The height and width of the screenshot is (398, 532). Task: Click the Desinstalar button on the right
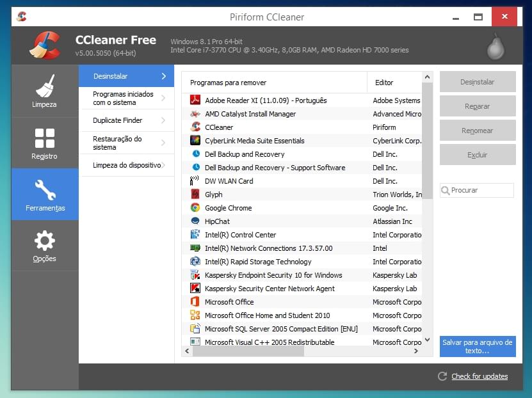pyautogui.click(x=478, y=82)
